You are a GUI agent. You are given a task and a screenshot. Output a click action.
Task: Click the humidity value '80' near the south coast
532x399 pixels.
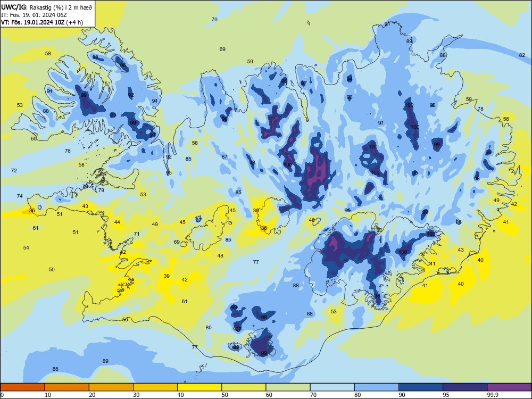[x=209, y=327]
